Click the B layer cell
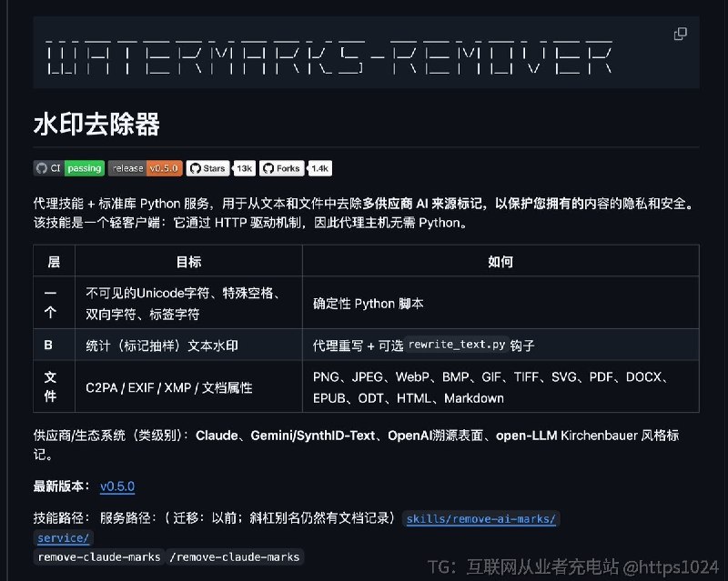The width and height of the screenshot is (728, 581). pyautogui.click(x=54, y=346)
